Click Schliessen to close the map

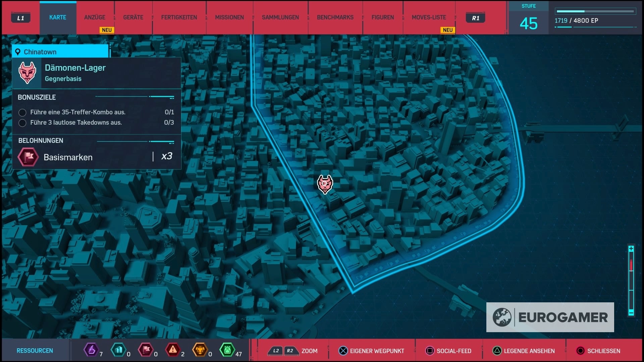(598, 351)
